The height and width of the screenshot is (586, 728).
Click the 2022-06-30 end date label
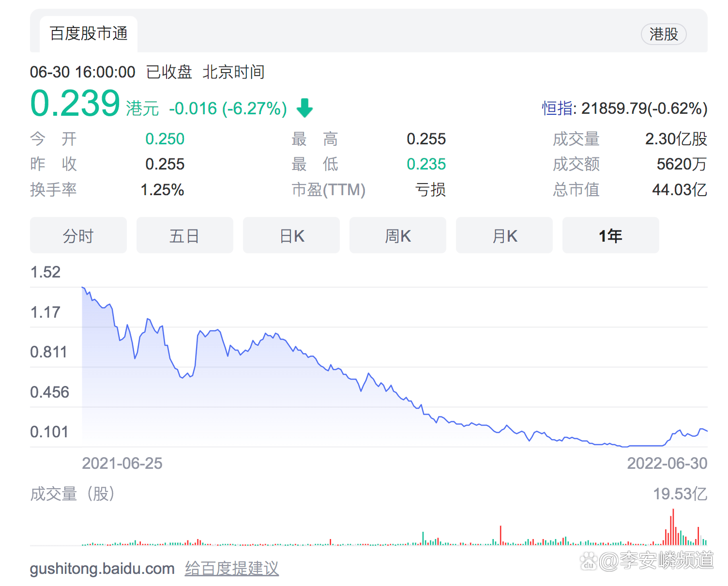click(667, 463)
